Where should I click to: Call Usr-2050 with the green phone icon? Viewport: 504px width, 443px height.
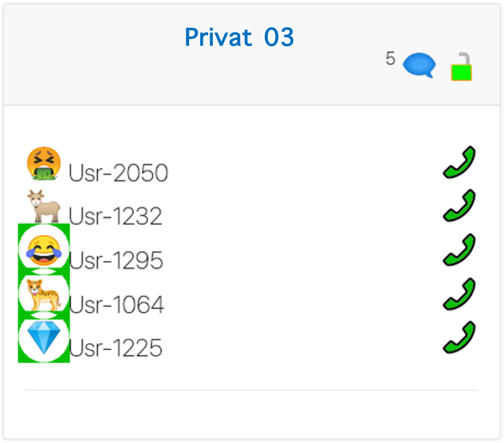(459, 162)
